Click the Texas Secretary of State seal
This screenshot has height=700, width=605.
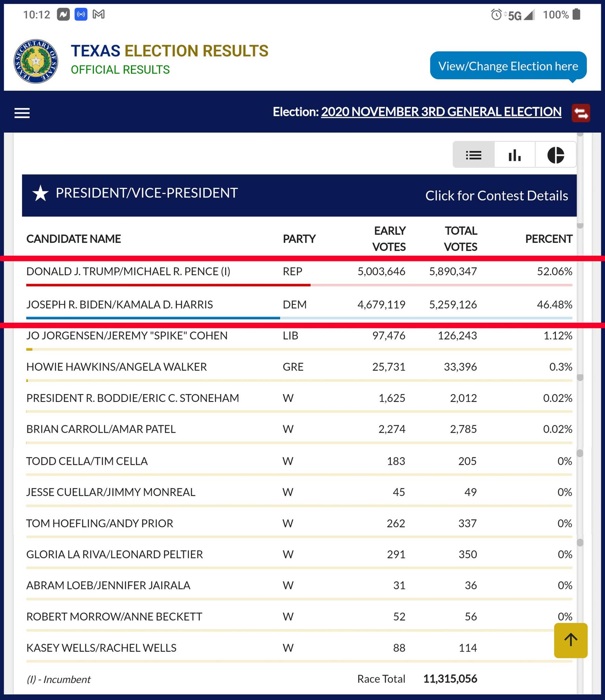(36, 61)
